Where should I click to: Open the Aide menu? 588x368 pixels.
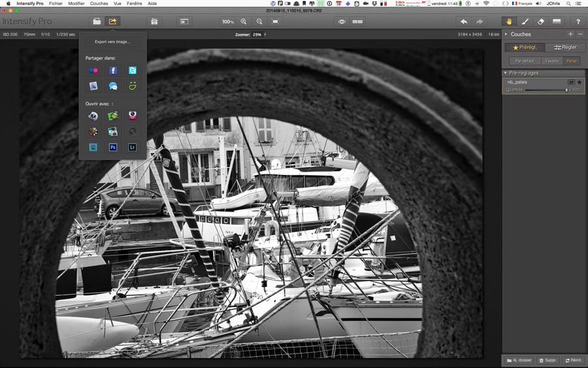[x=152, y=3]
